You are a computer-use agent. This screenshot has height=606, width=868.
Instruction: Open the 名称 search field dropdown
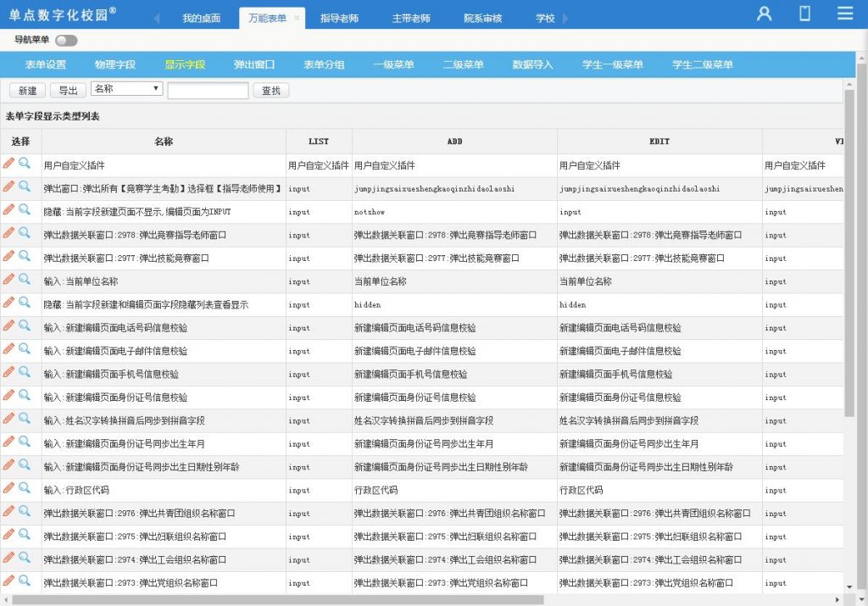point(127,88)
